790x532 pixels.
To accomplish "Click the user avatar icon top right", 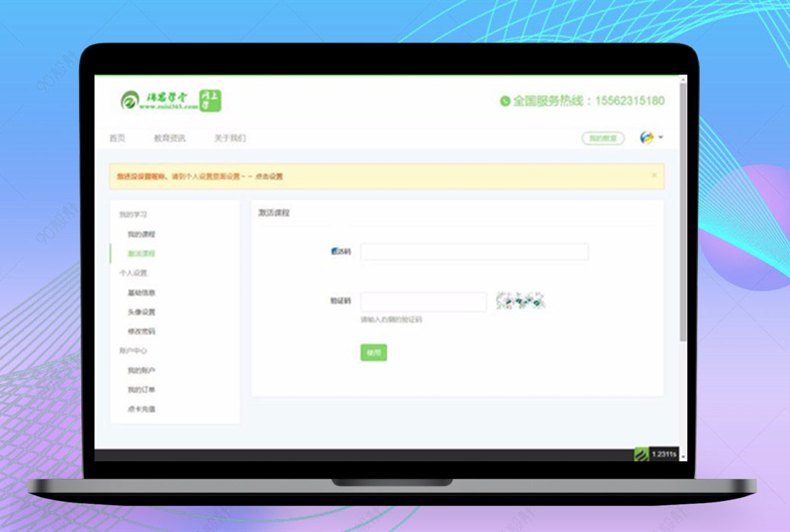I will tap(646, 138).
